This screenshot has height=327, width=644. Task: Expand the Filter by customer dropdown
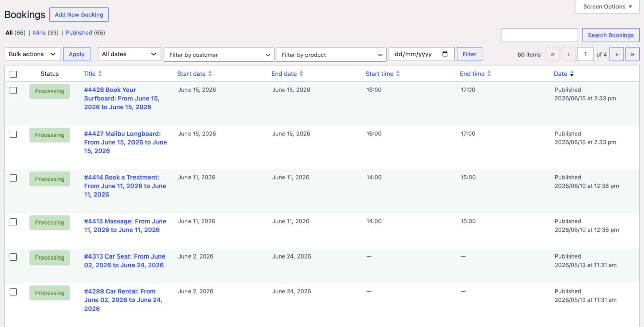click(x=219, y=55)
